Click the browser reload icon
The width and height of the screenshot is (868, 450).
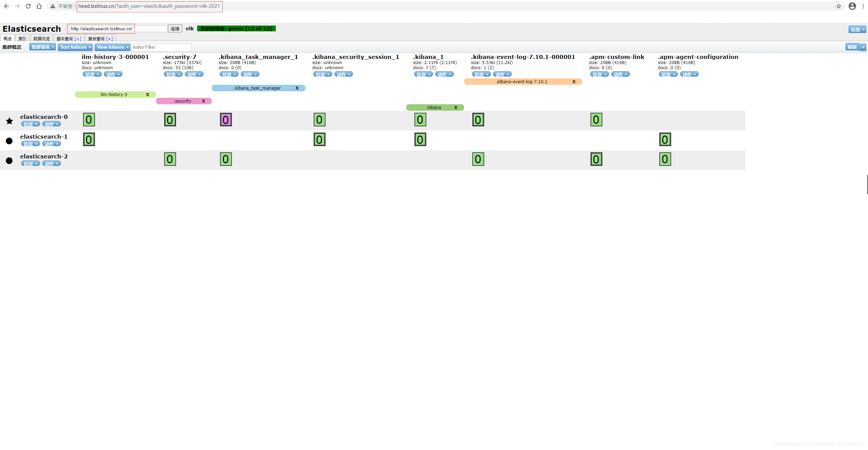pos(28,6)
